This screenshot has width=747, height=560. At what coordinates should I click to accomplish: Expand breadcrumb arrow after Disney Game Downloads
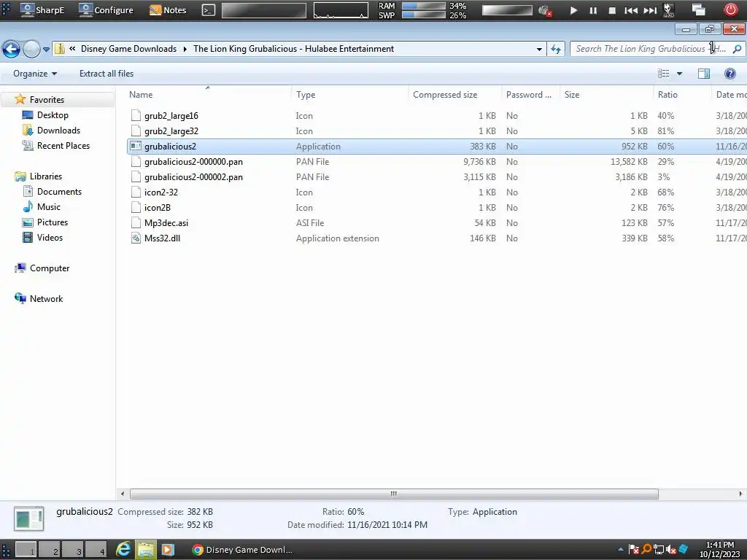click(x=185, y=49)
